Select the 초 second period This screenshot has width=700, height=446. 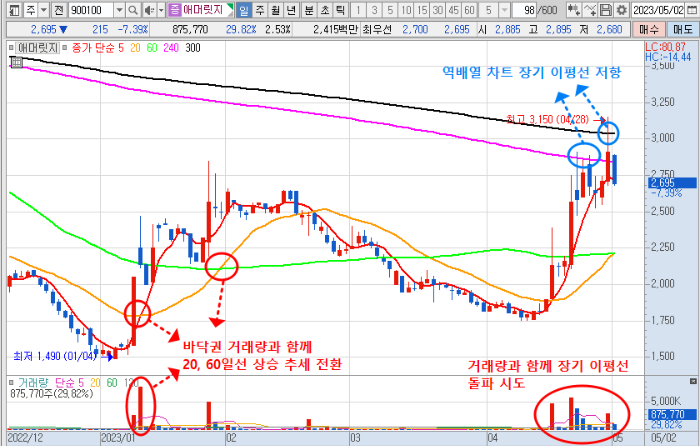pyautogui.click(x=325, y=10)
